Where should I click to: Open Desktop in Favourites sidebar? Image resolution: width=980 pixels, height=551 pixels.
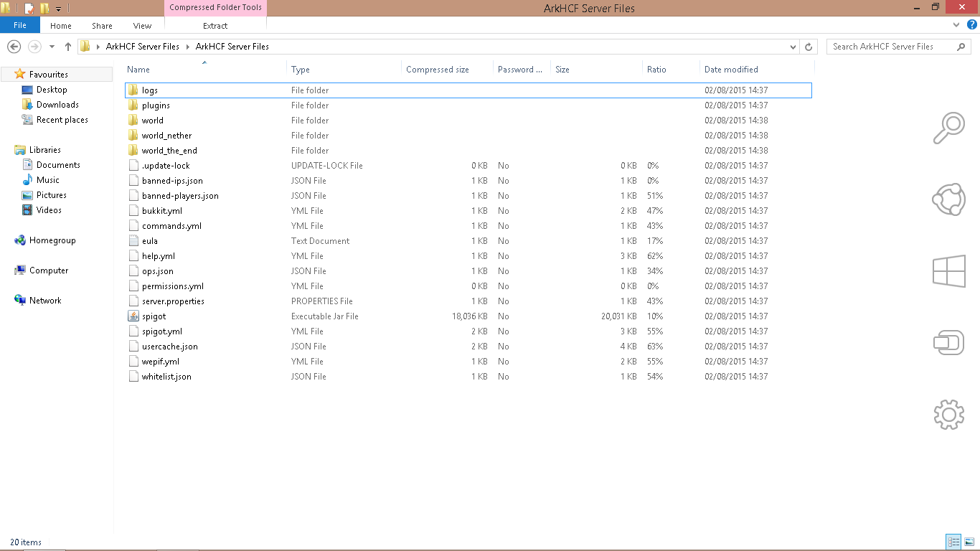tap(52, 90)
